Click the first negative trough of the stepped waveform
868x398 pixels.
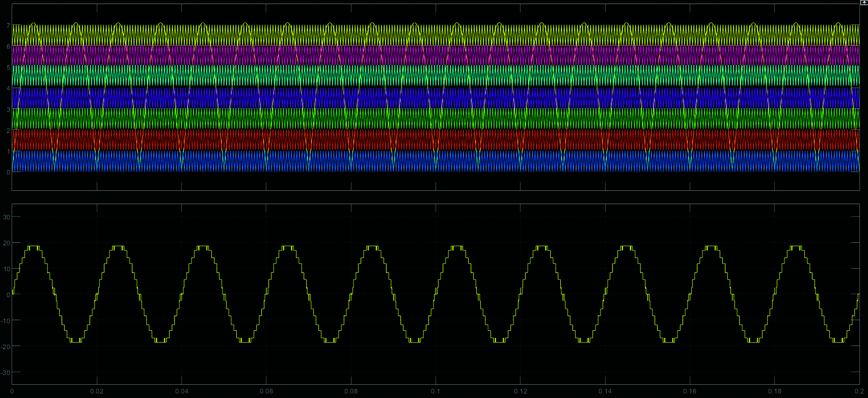(x=76, y=341)
